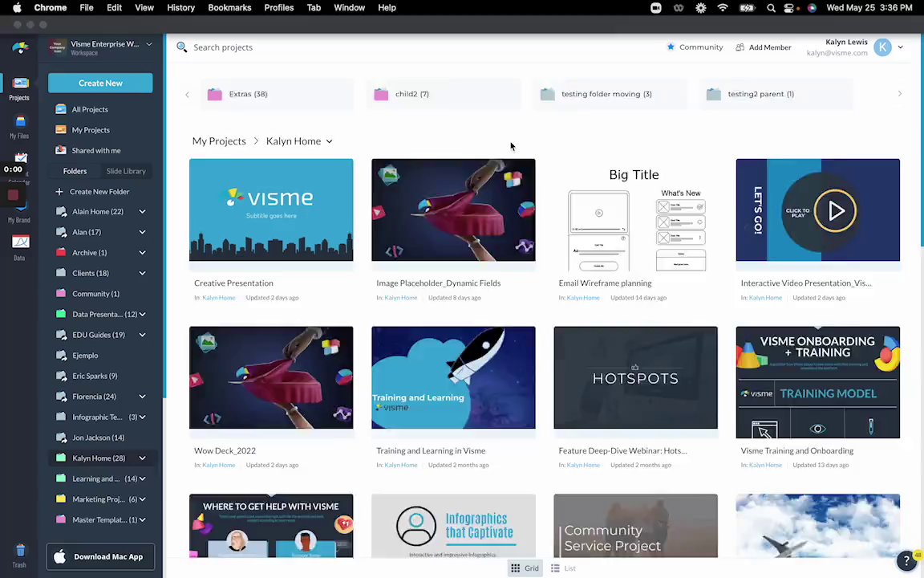Screen dimensions: 924x578
Task: Click the plus icon for new folder
Action: [x=59, y=192]
